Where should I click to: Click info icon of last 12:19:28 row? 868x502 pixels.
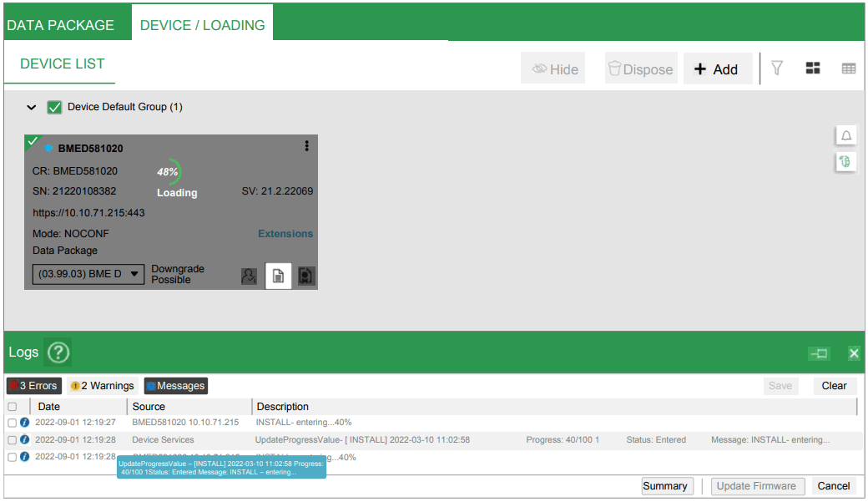24,457
